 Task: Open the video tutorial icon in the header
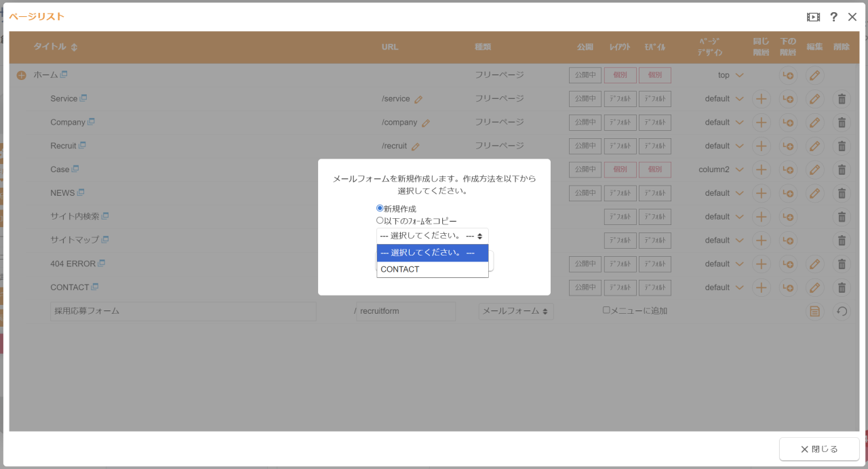click(812, 16)
